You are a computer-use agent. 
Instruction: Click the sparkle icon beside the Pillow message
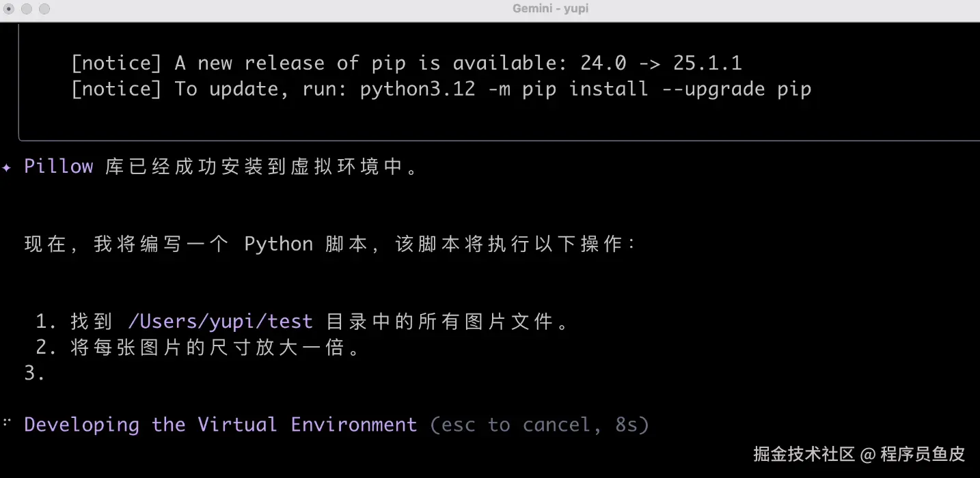point(6,167)
